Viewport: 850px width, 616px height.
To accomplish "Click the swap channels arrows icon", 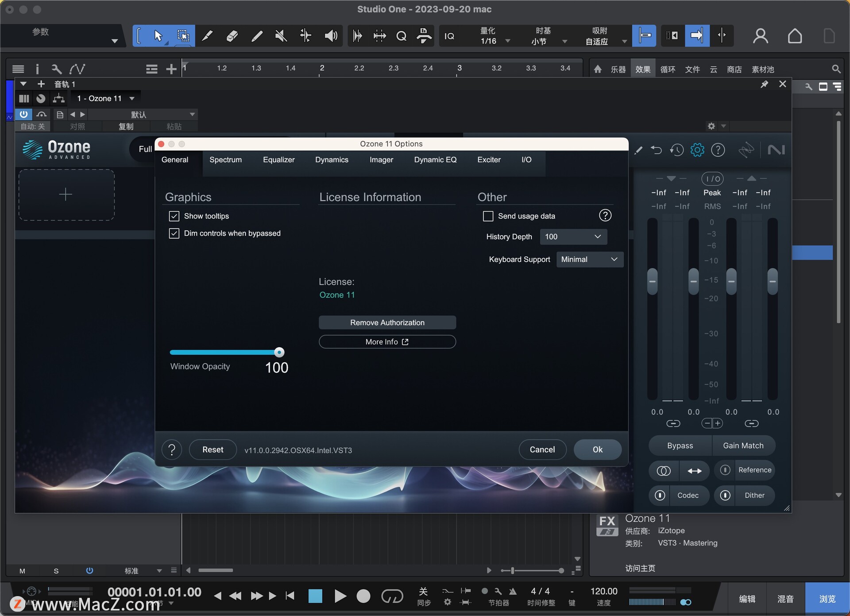I will (695, 470).
